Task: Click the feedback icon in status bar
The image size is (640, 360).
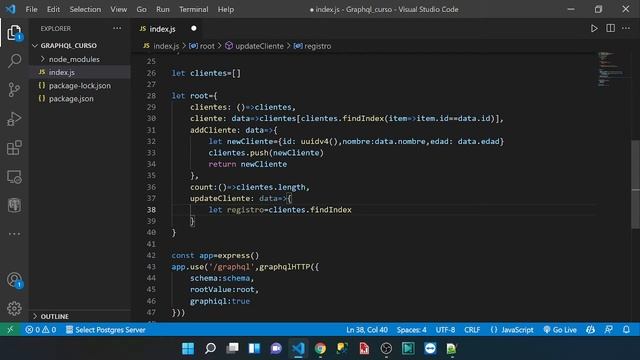Action: coord(608,329)
